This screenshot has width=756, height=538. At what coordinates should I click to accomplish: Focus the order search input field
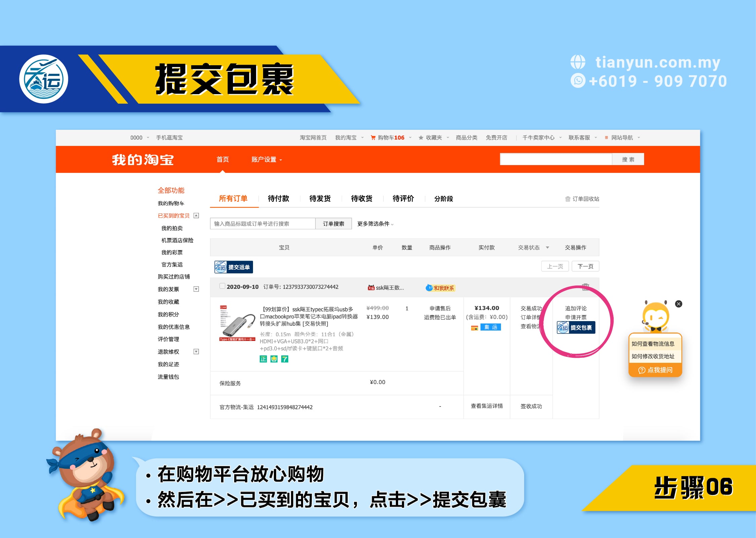(x=263, y=224)
